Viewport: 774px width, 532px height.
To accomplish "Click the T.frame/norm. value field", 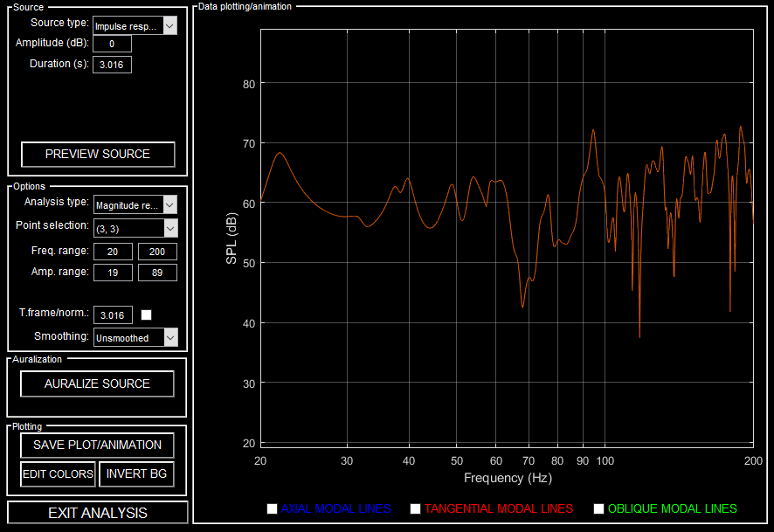I will [113, 314].
